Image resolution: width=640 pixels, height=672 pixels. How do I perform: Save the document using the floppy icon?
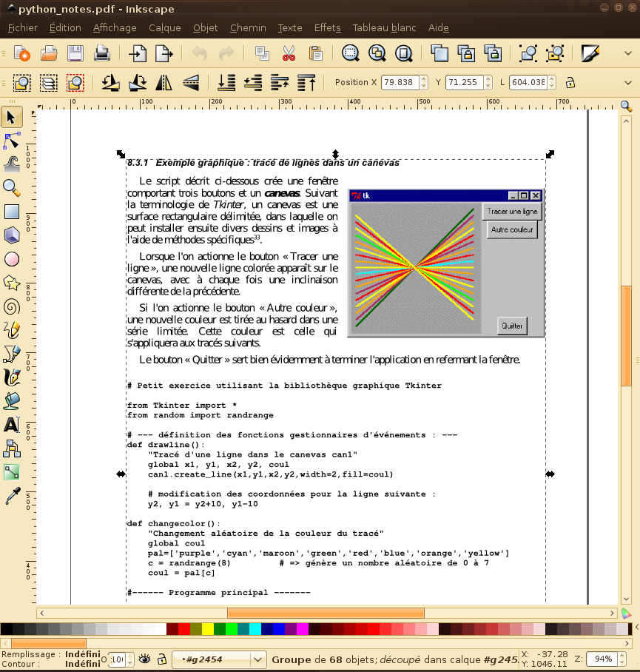point(75,53)
